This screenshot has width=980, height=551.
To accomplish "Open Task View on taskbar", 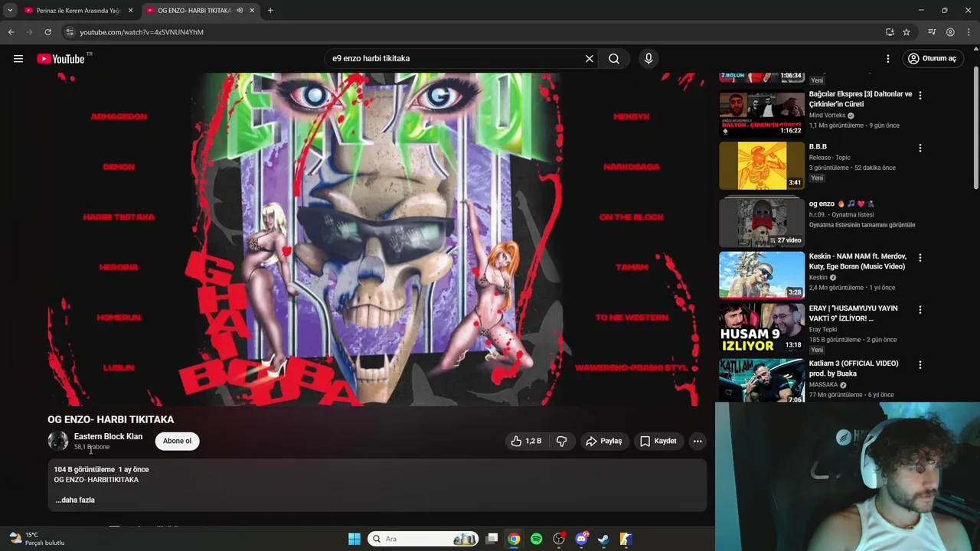I will [x=492, y=539].
